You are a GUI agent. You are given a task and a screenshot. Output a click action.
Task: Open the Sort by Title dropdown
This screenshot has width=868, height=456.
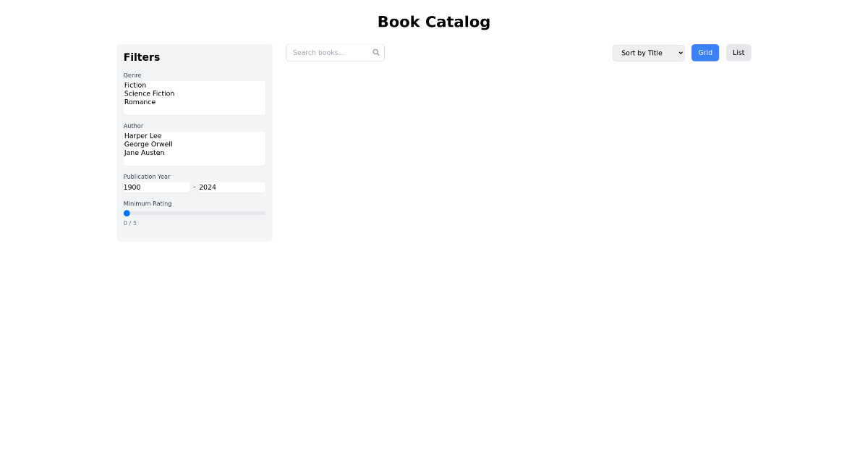click(x=648, y=52)
